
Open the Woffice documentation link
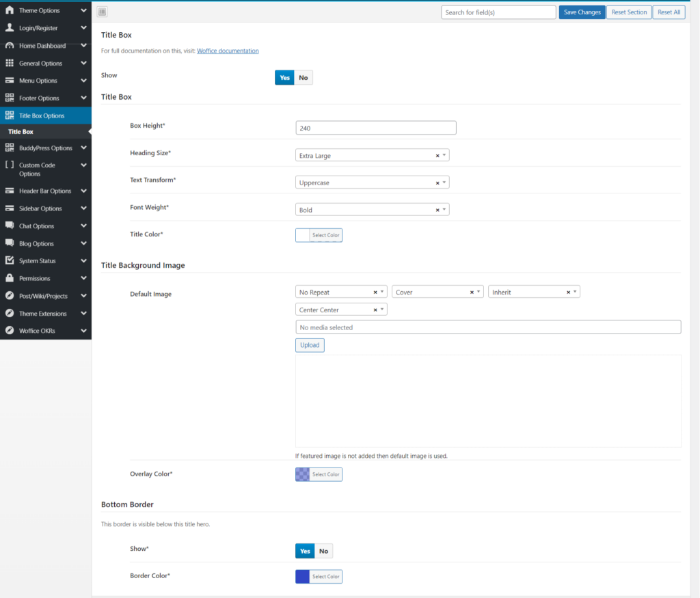pos(228,51)
